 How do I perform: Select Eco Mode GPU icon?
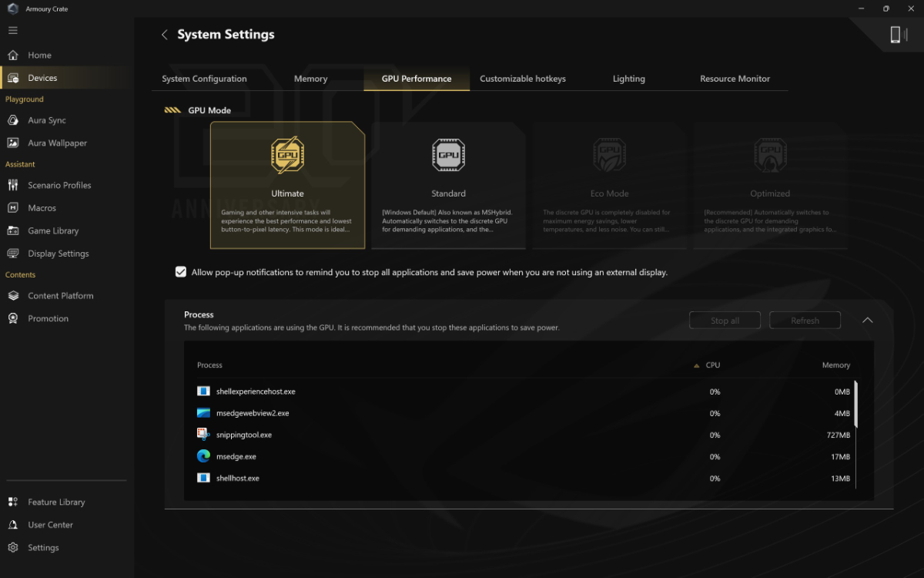coord(609,154)
